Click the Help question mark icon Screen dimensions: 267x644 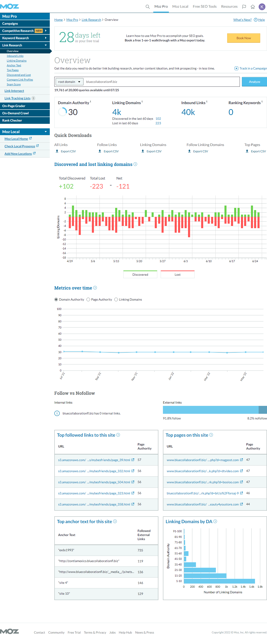pos(255,20)
